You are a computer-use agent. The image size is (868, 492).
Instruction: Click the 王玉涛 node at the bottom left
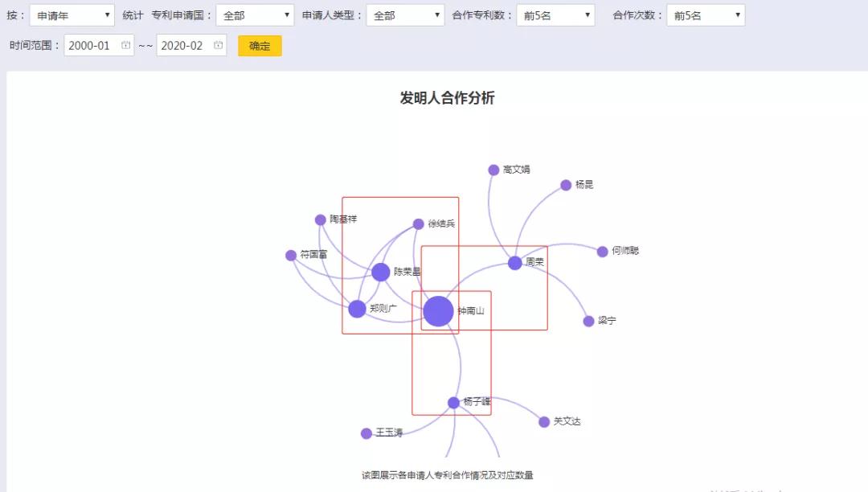point(366,433)
